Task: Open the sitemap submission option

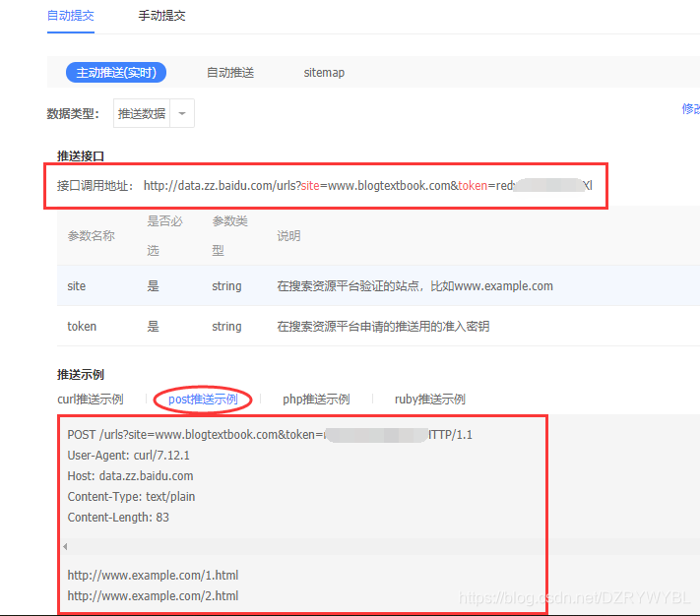Action: [324, 72]
